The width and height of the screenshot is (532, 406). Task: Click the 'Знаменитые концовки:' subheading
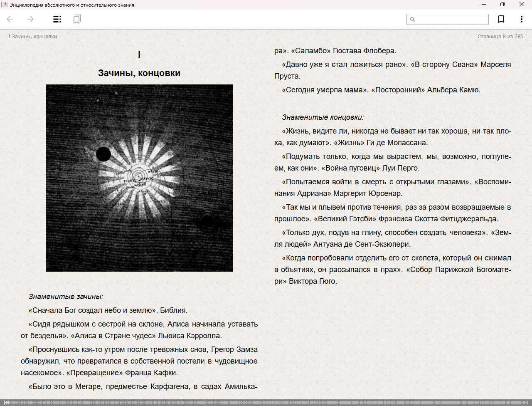(323, 117)
